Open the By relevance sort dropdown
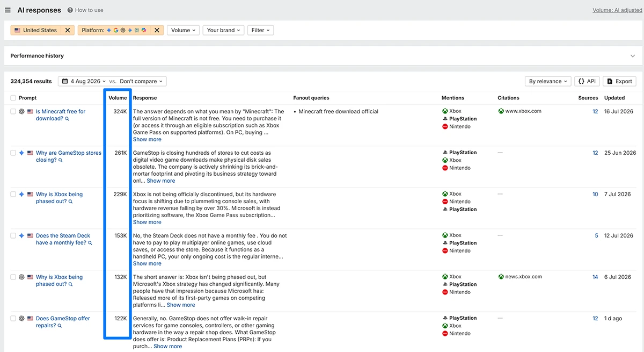Image resolution: width=644 pixels, height=352 pixels. tap(548, 81)
